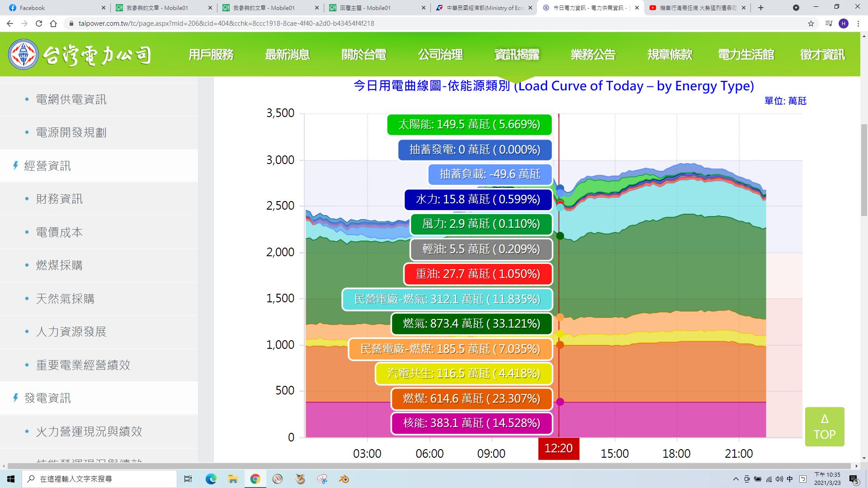
Task: Open the 電源開發規劃 sidebar link
Action: click(x=71, y=132)
